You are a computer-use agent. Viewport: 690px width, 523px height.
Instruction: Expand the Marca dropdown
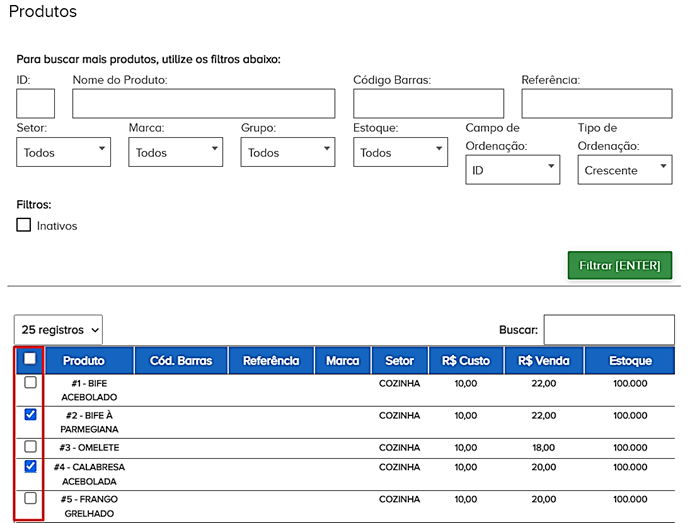click(176, 152)
